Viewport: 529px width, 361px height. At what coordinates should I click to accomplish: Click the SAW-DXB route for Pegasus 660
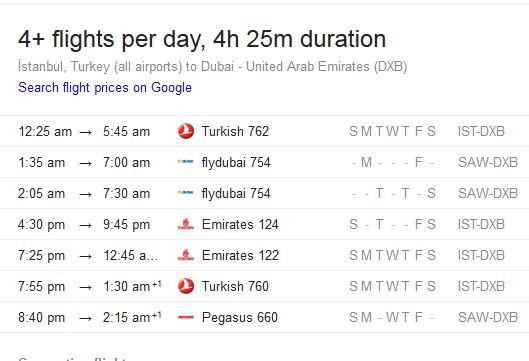click(488, 317)
